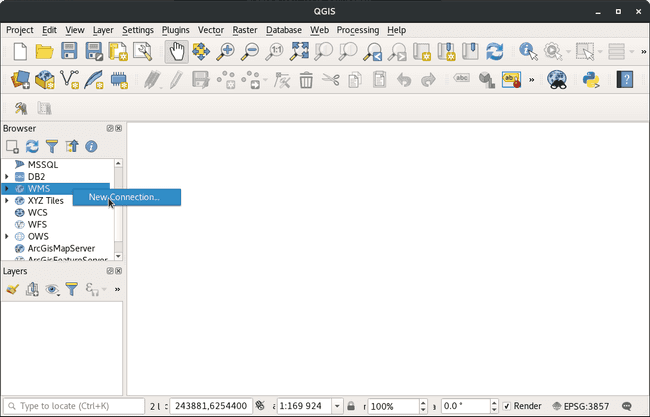The image size is (650, 417).
Task: Increase the magnifier percentage with the up arrow
Action: coord(423,403)
